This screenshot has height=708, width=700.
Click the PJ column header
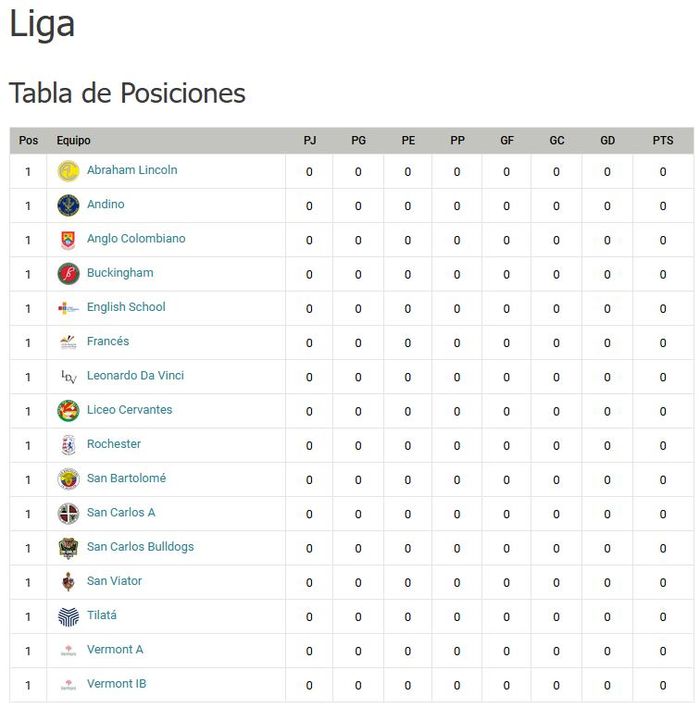click(x=310, y=141)
